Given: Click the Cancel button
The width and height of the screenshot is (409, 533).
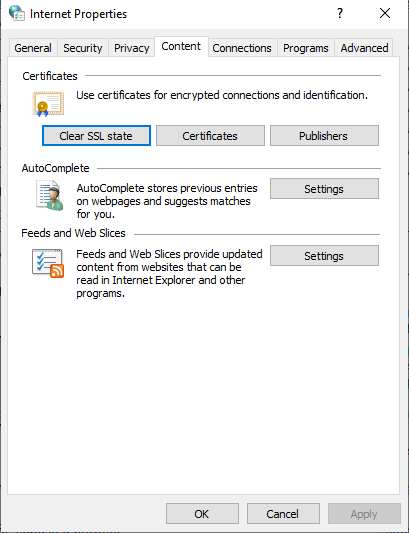Looking at the screenshot, I should pyautogui.click(x=283, y=514).
